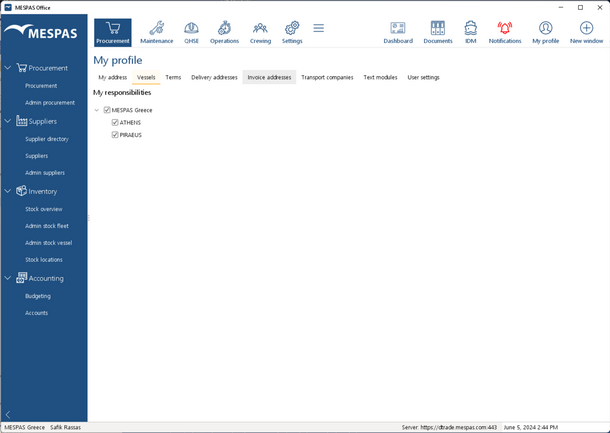The image size is (610, 433).
Task: Uncheck the PIRAEUS checkbox
Action: click(x=115, y=135)
